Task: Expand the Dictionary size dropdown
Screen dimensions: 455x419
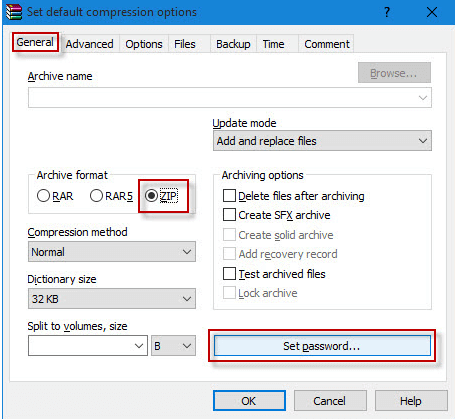Action: 112,299
